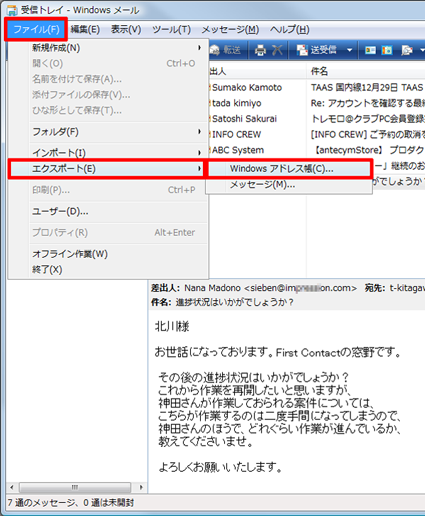Click the Delete (X) toolbar icon
425x516 pixels.
277,50
